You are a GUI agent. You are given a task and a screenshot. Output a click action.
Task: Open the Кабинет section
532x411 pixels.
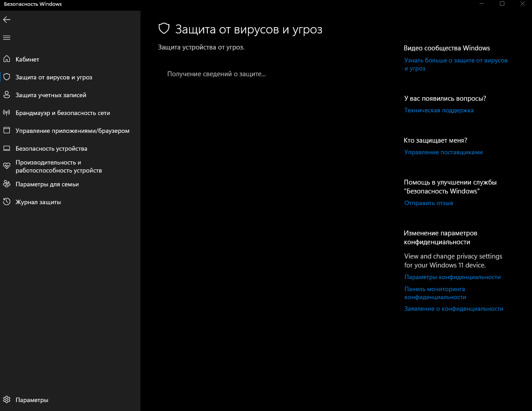70,59
